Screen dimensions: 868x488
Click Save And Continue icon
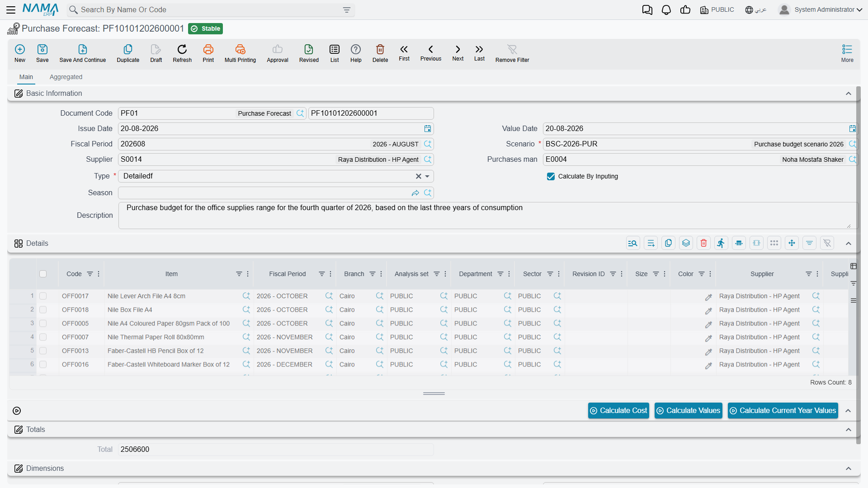tap(83, 49)
